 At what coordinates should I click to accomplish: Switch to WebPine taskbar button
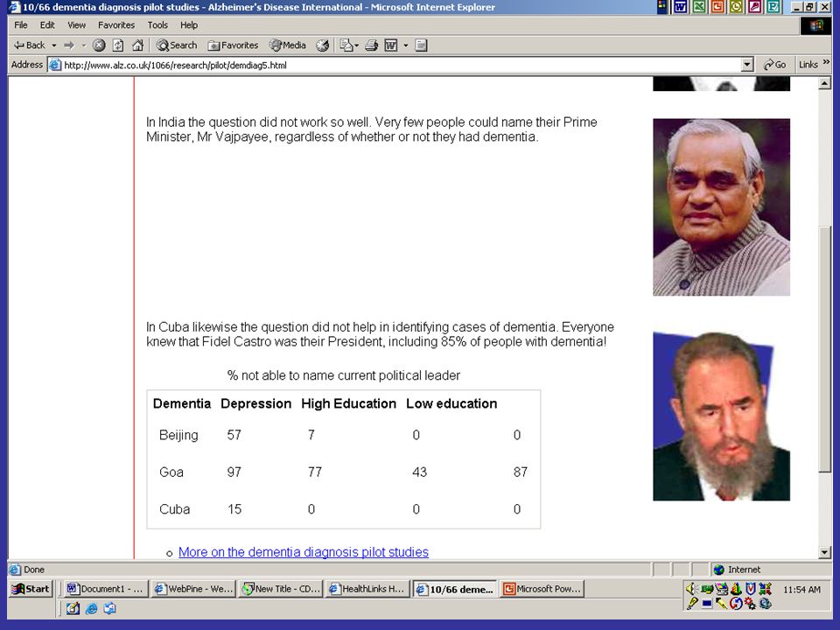(192, 589)
